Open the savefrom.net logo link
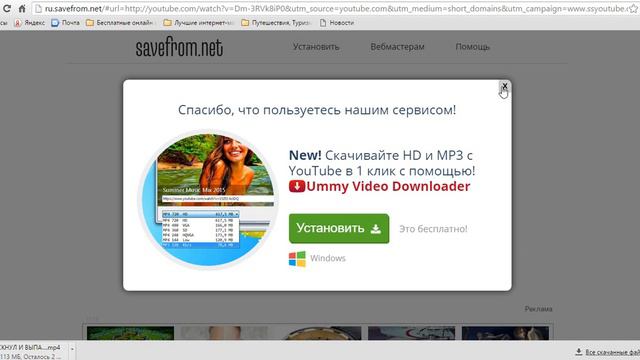This screenshot has height=360, width=640. 179,48
